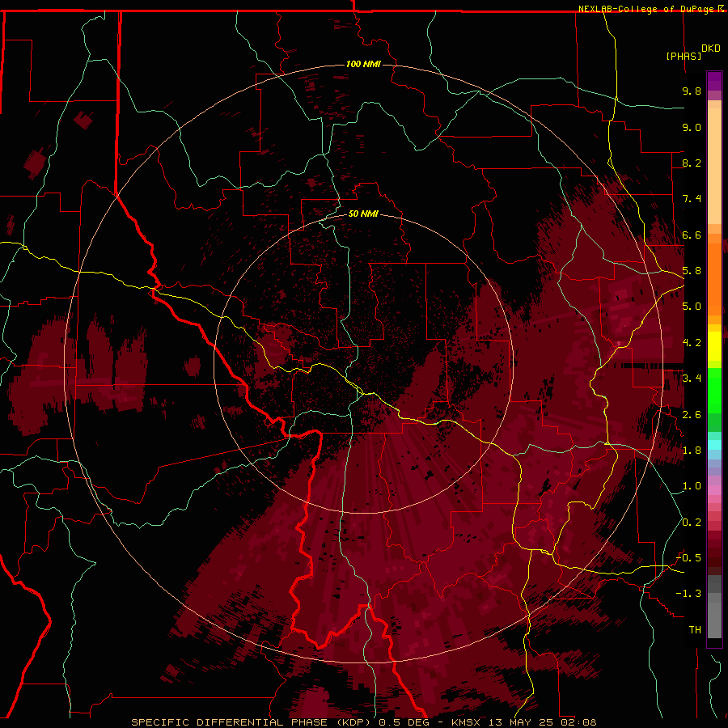Click the "TH" threshold label on the scale

(x=695, y=629)
